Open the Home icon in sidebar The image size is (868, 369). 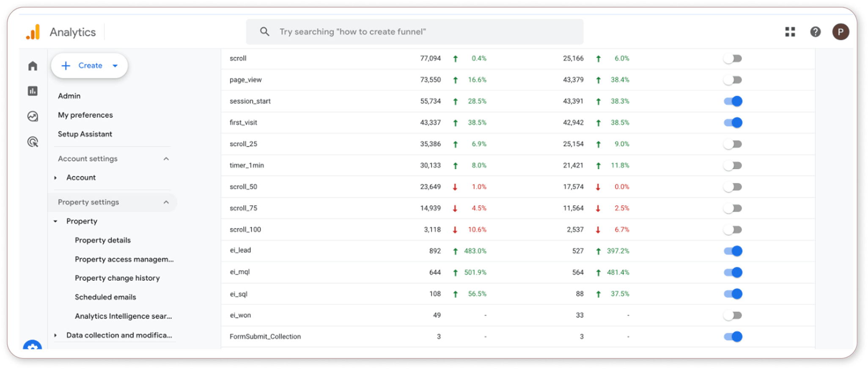click(33, 66)
